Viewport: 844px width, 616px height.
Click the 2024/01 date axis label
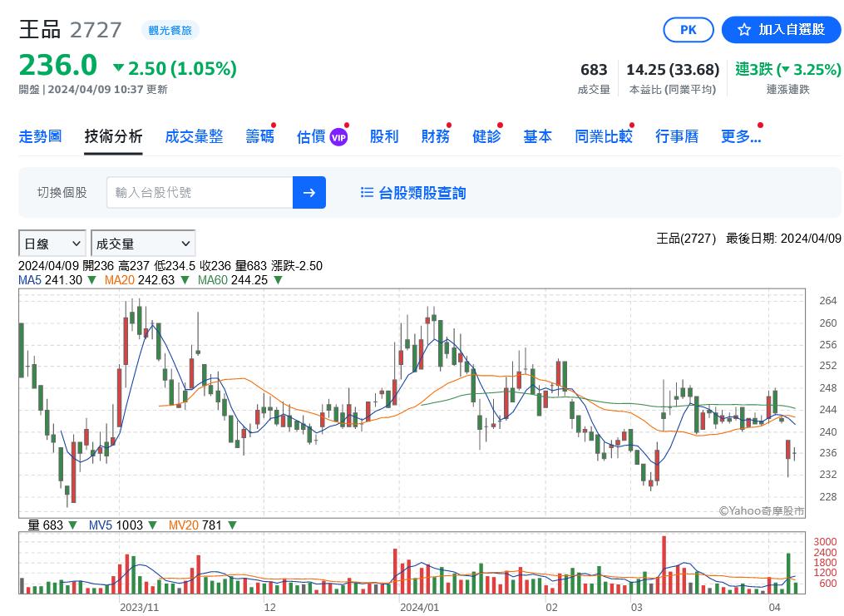tap(419, 608)
